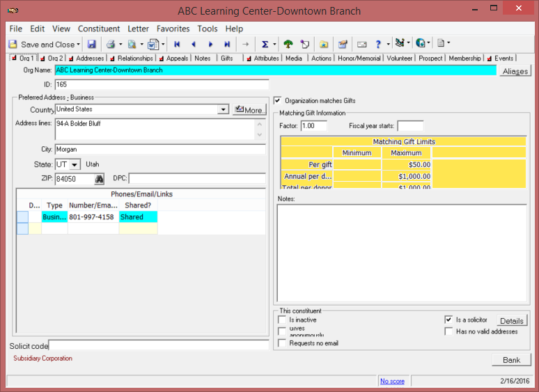
Task: Click the Address lines scroll down arrow
Action: coord(260,134)
